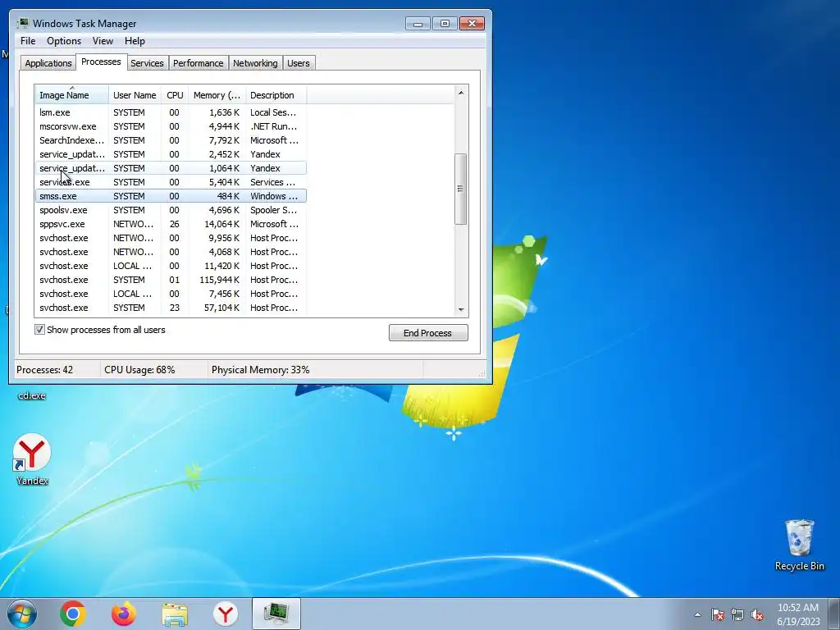Image resolution: width=840 pixels, height=630 pixels.
Task: Select the spoolsv.exe process
Action: point(171,210)
